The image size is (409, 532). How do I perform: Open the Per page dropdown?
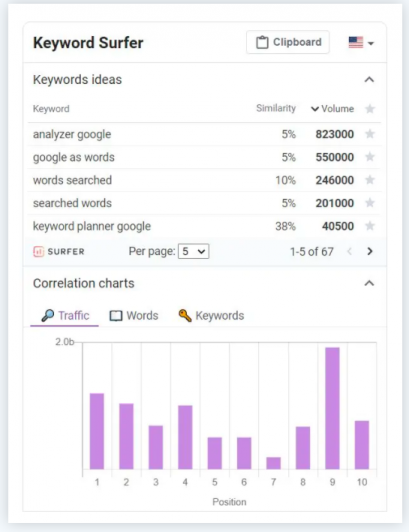(193, 251)
